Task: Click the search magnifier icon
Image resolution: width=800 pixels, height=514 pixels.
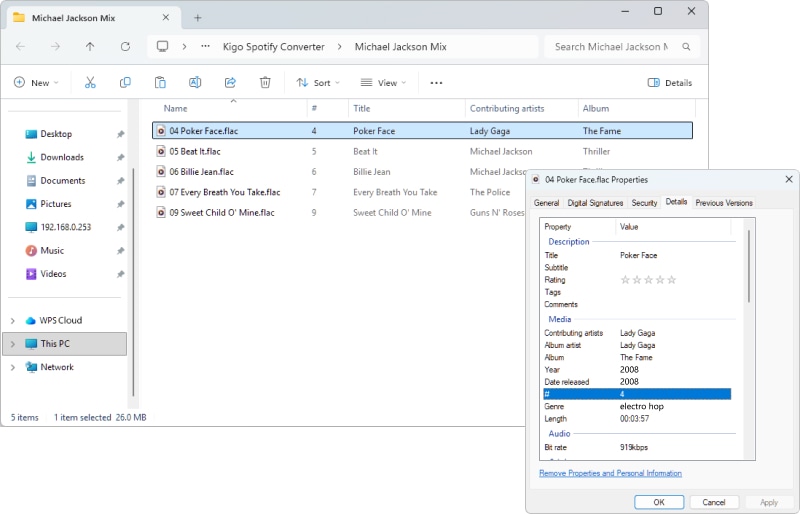Action: (686, 46)
